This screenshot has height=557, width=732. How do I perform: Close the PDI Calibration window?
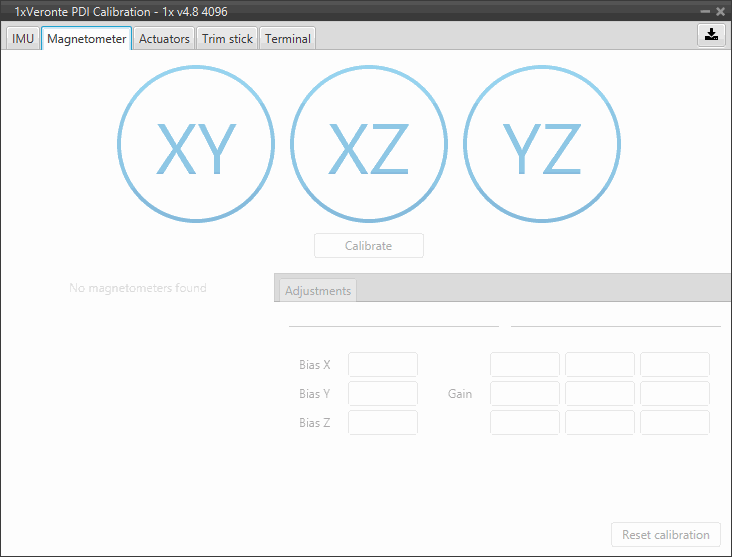720,11
